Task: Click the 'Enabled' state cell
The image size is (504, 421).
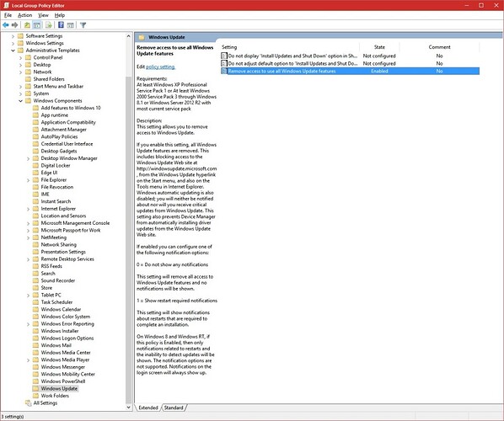Action: (x=379, y=71)
